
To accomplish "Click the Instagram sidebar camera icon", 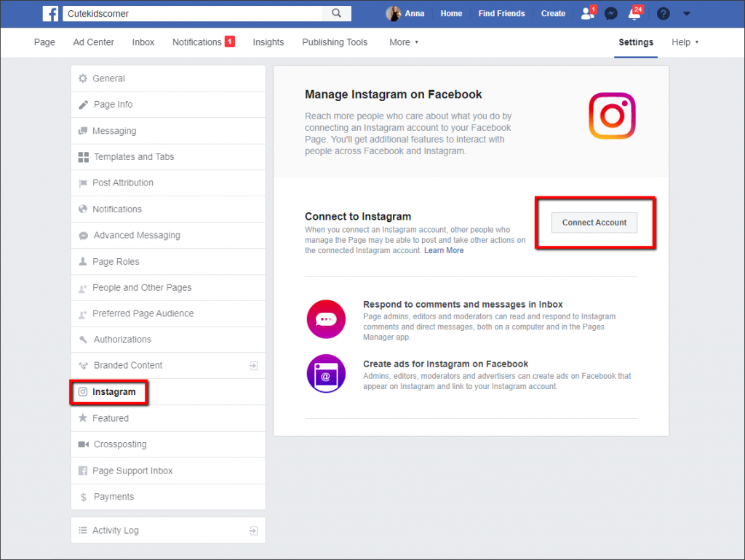I will [83, 392].
